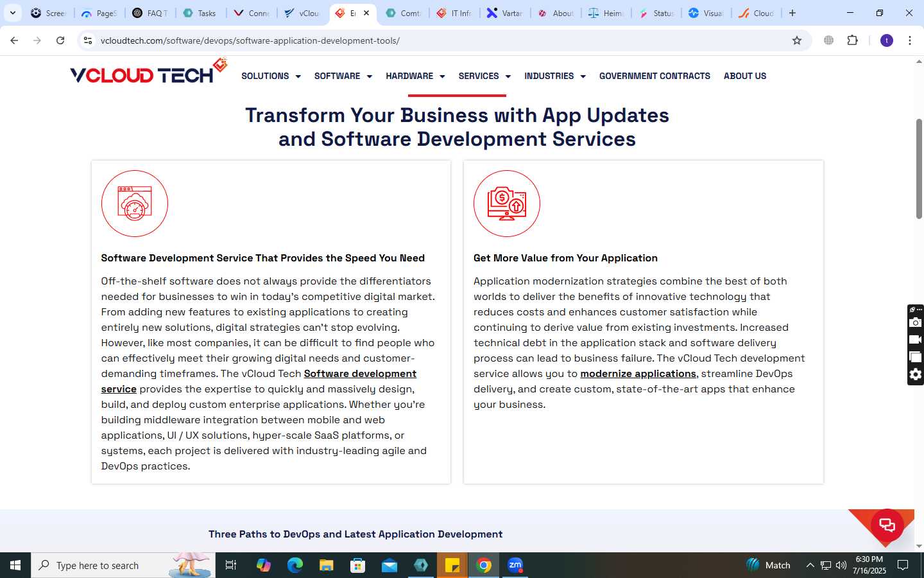The width and height of the screenshot is (924, 578).
Task: Open the red live chat bubble
Action: [887, 525]
